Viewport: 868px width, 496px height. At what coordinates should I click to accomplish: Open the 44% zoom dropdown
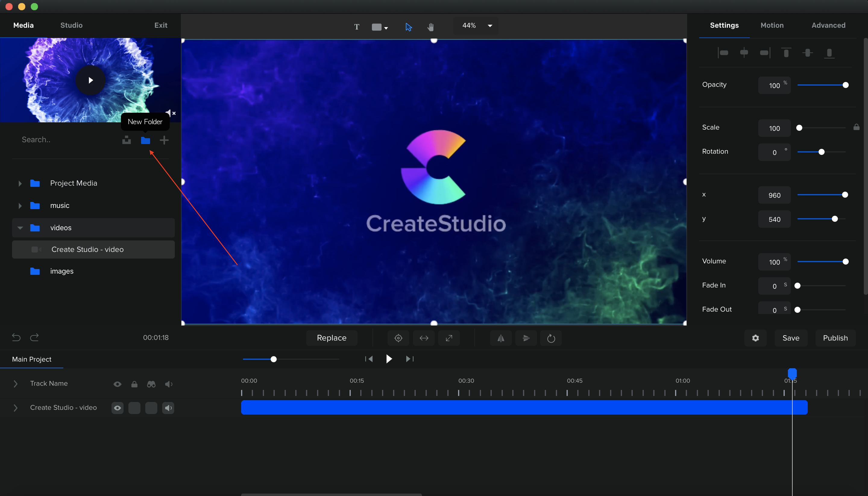tap(476, 26)
